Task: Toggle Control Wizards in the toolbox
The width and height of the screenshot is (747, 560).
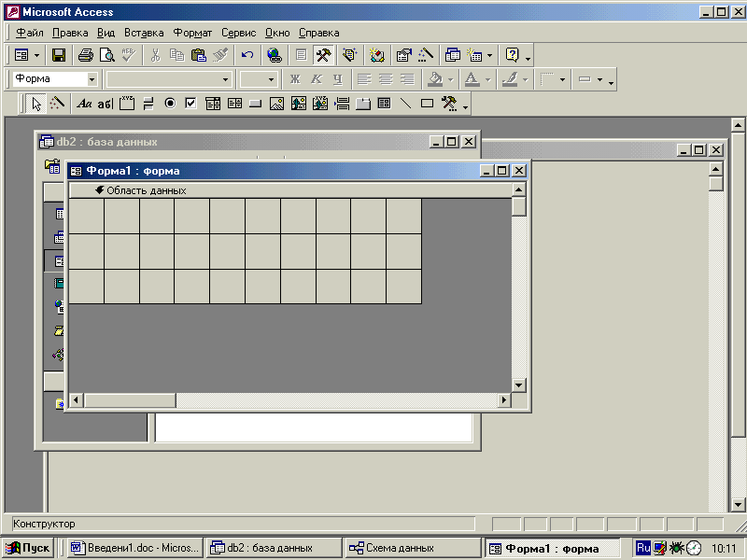Action: 57,104
